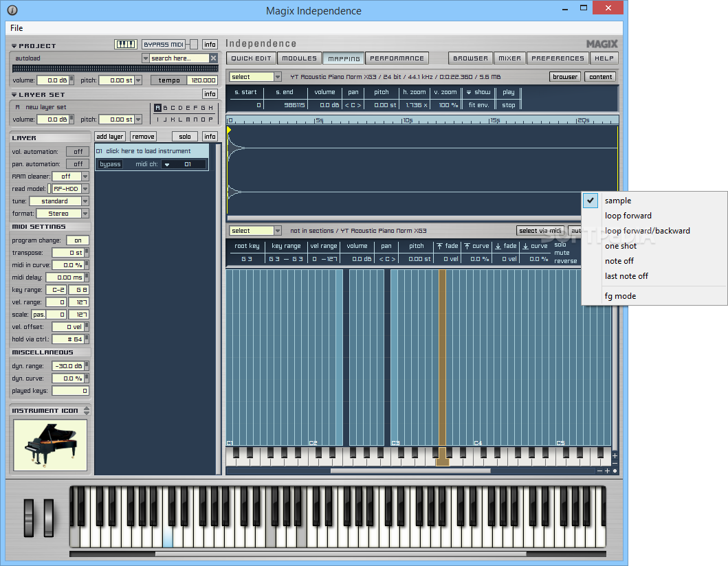Toggle vol. automation off button

click(x=78, y=152)
